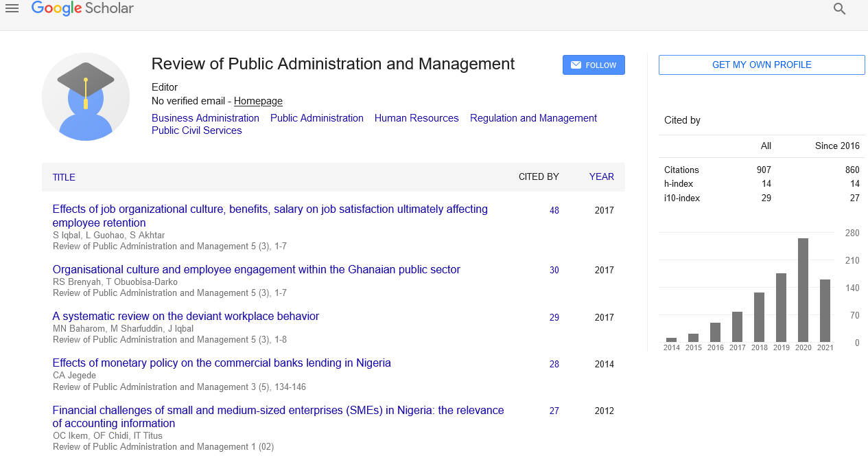Sort articles by Year column header

(601, 177)
